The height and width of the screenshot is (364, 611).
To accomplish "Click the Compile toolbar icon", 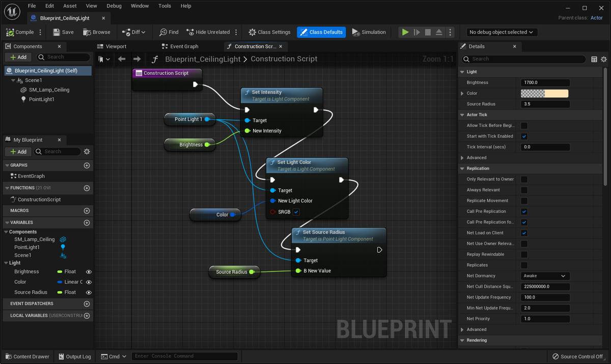I will (10, 32).
